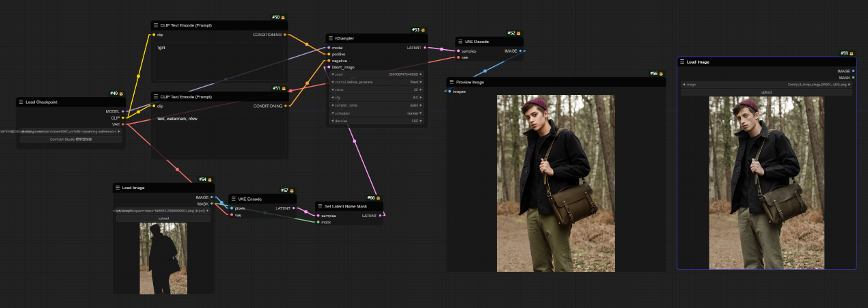The image size is (868, 308).
Task: Click the negative prompt text box
Action: (x=219, y=137)
